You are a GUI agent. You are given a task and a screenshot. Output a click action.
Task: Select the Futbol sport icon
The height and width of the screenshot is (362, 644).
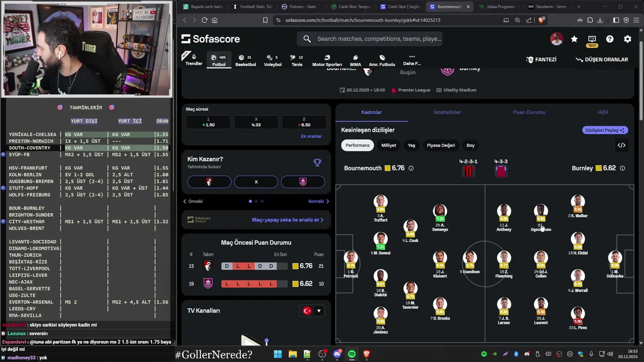click(219, 60)
